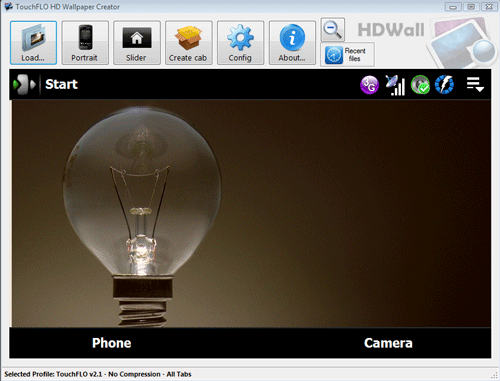Click the speaker volume status icon
This screenshot has height=381, width=500.
420,85
